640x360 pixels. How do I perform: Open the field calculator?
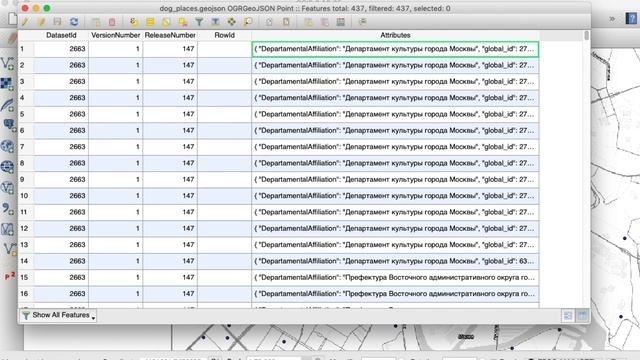click(341, 22)
